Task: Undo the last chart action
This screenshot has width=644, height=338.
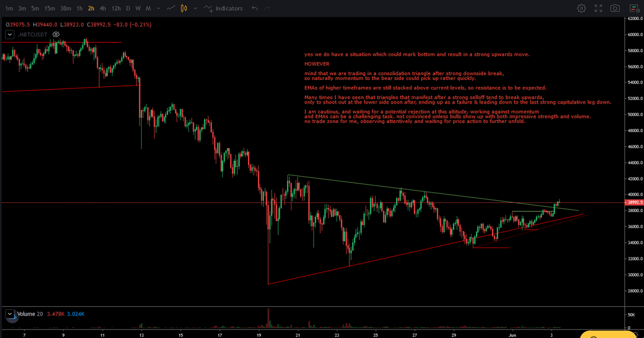Action: (255, 8)
